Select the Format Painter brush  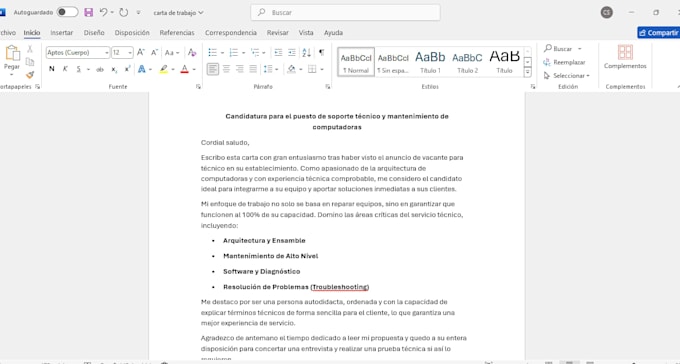tap(30, 75)
